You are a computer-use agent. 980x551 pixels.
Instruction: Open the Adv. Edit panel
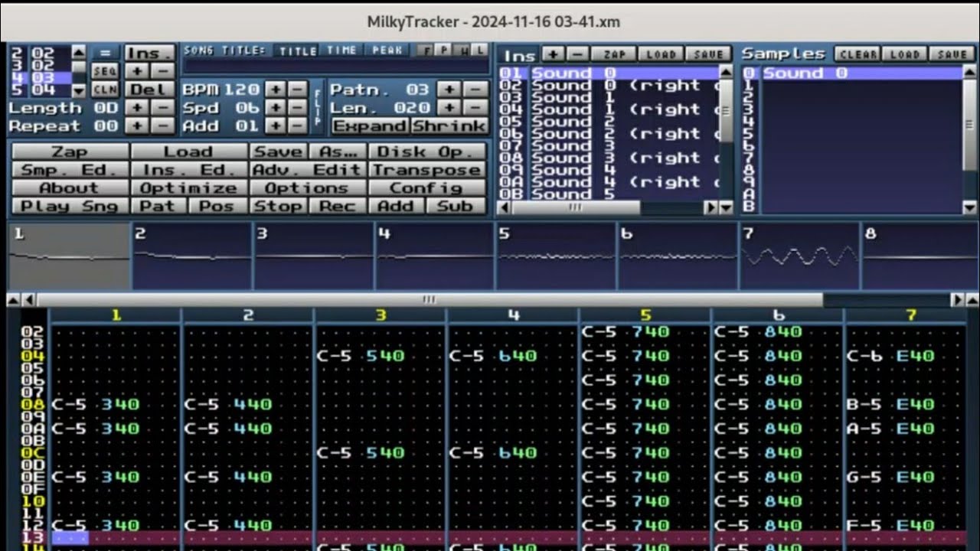coord(307,170)
